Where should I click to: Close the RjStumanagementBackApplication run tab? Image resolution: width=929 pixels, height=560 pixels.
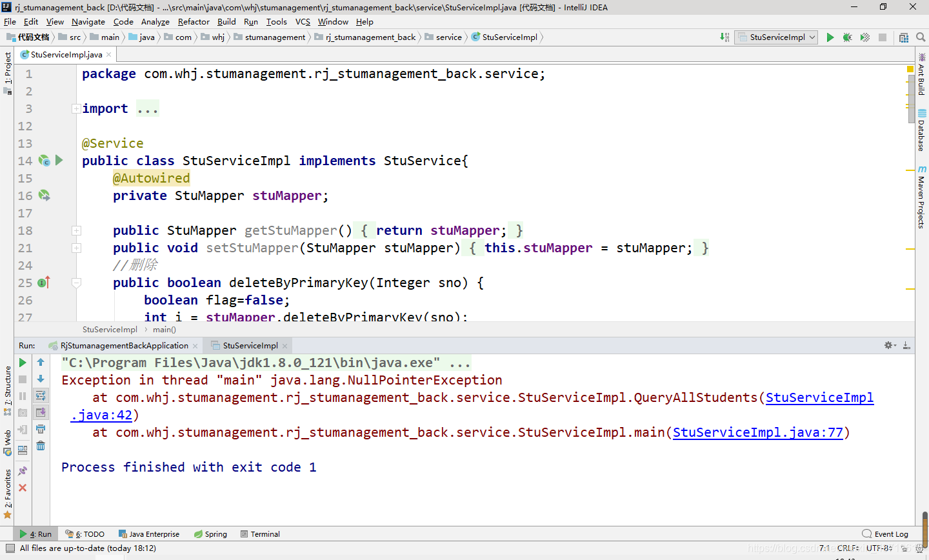[x=195, y=346]
